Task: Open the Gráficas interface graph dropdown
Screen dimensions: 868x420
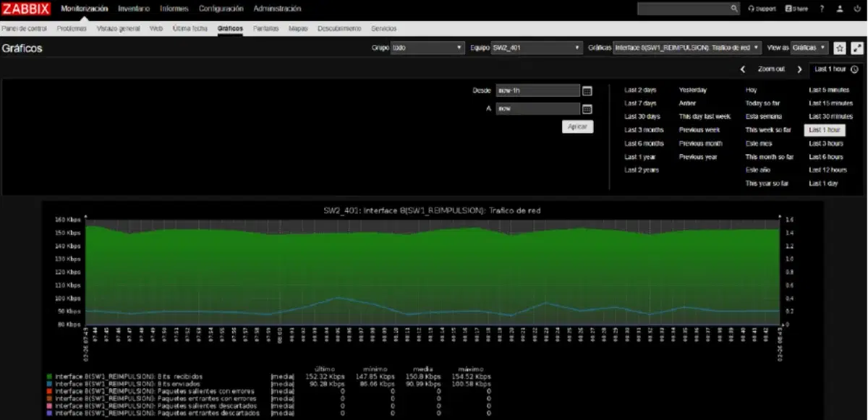Action: (687, 48)
